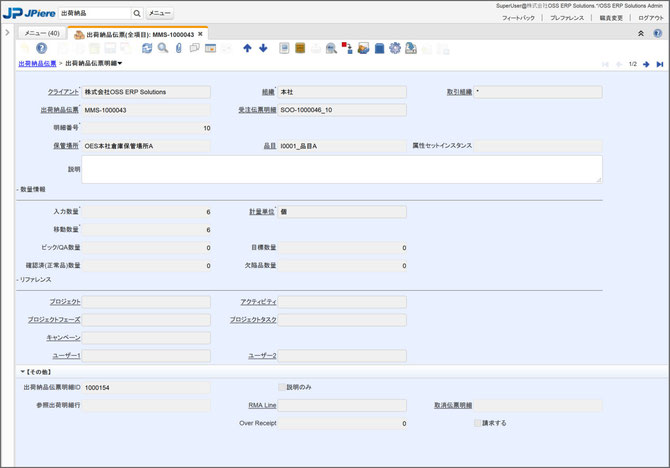The image size is (670, 468).
Task: Click the 出荷納品伝票 breadcrumb link
Action: pyautogui.click(x=37, y=63)
